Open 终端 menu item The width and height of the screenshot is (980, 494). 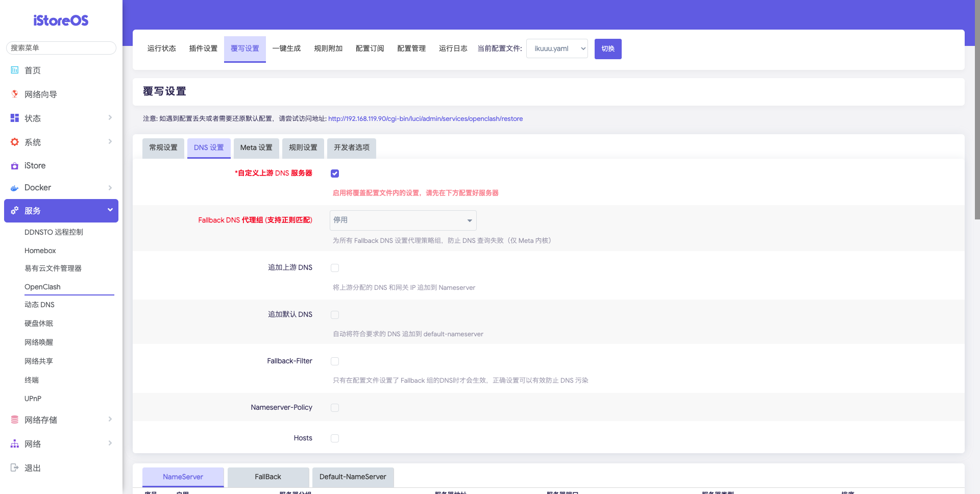point(32,380)
